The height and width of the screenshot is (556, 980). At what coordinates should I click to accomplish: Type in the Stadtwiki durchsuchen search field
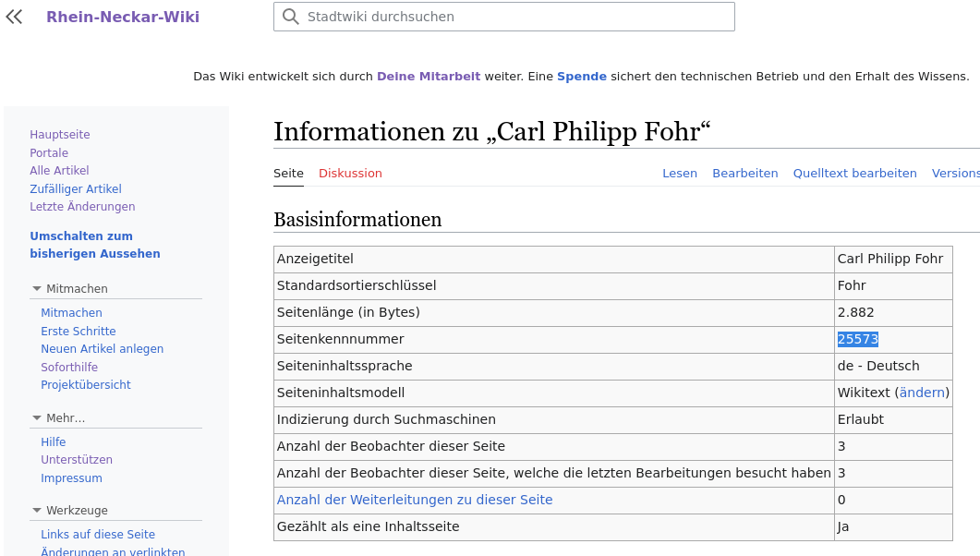[515, 17]
